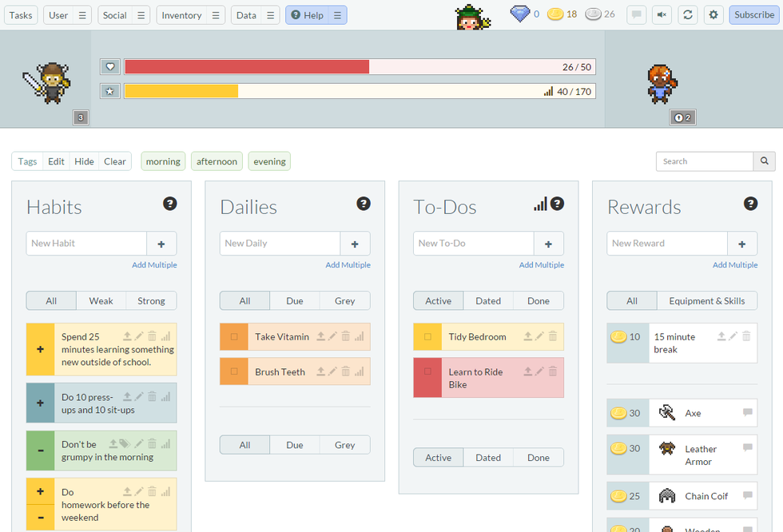Image resolution: width=783 pixels, height=532 pixels.
Task: Click the refresh sync icon in header
Action: 687,15
